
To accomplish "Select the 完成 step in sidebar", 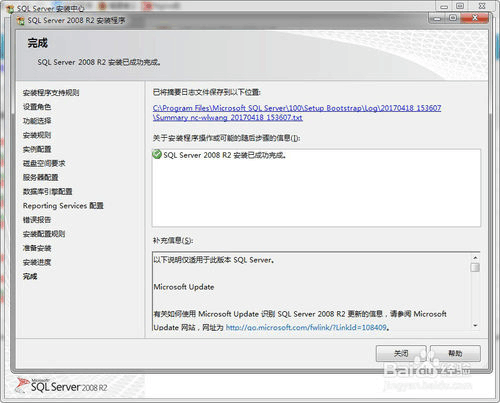I will pos(30,276).
